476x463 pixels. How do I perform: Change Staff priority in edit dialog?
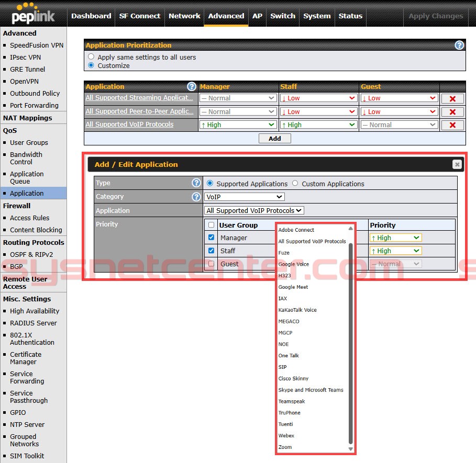[x=395, y=251]
